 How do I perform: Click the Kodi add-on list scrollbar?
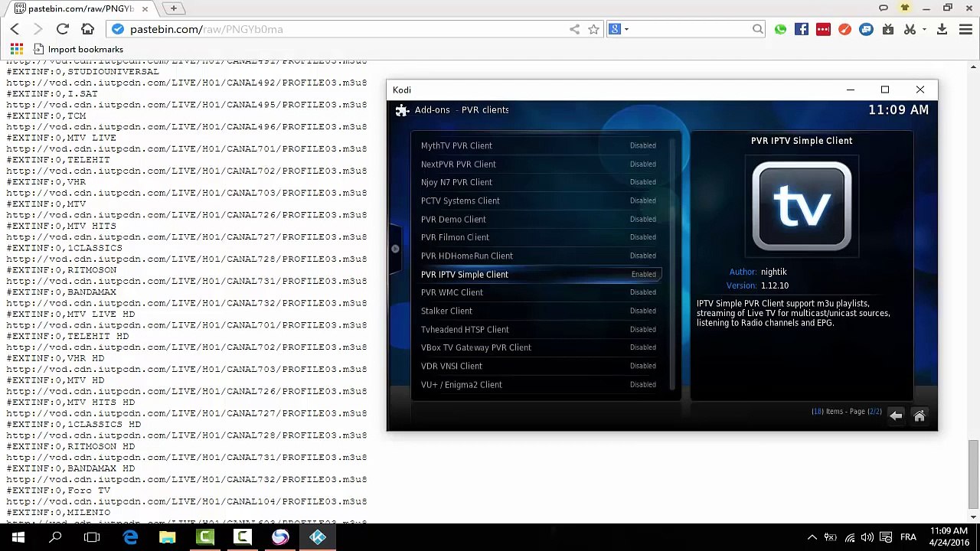[x=673, y=264]
